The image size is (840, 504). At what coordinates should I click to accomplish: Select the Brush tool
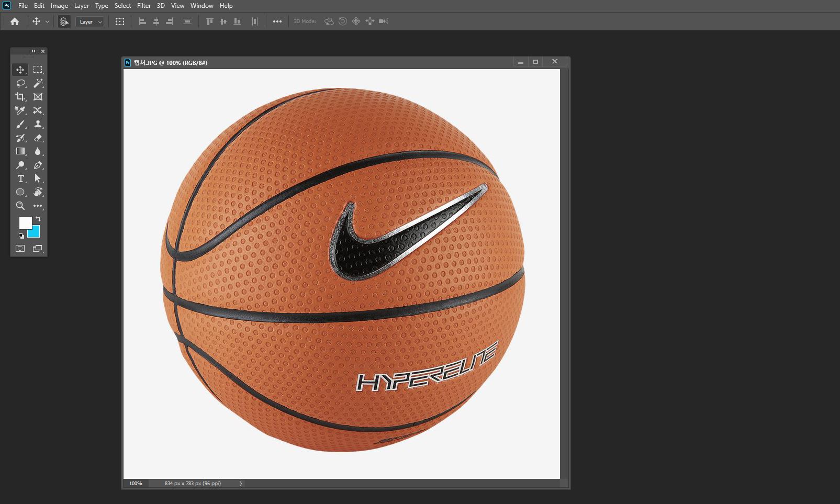coord(20,124)
